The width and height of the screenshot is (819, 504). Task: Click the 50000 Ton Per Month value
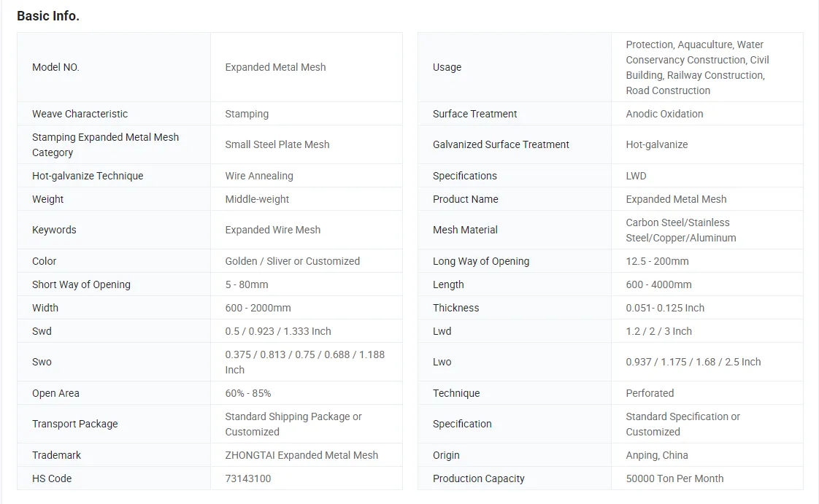674,478
